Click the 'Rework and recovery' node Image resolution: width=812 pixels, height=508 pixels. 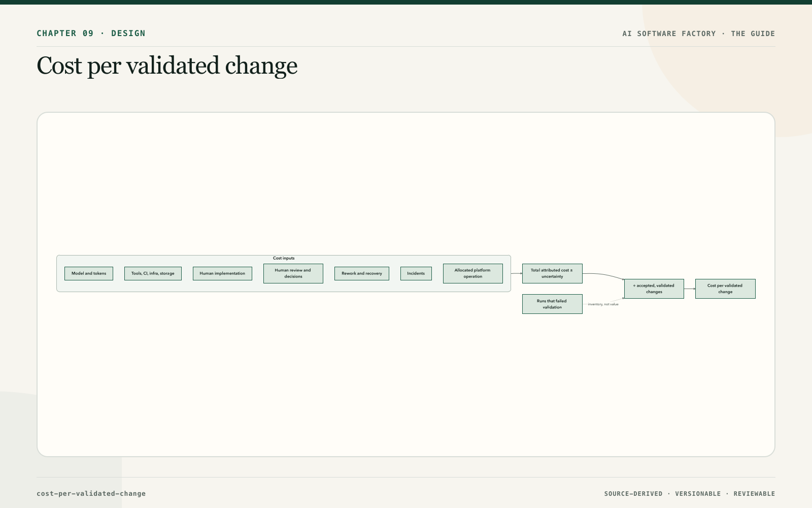click(362, 273)
